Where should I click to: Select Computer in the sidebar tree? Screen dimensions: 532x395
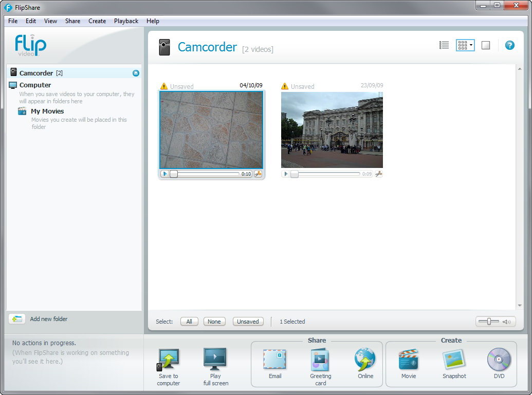point(35,85)
